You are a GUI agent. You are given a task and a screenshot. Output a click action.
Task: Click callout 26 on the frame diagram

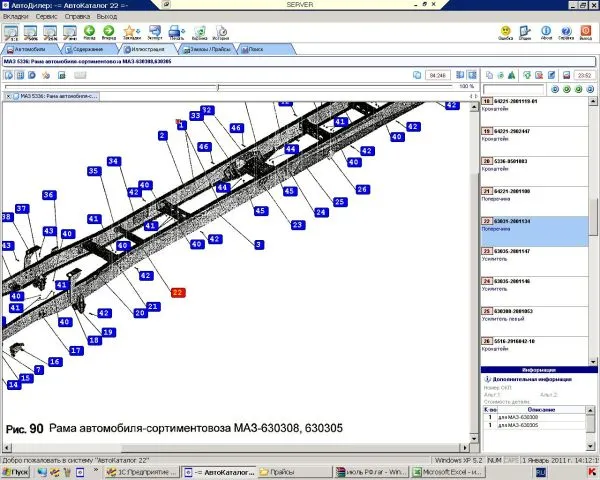pos(362,189)
